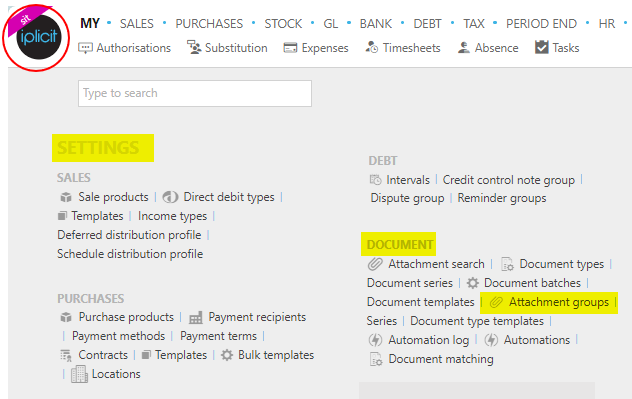Click the Automation log lightning icon

375,340
